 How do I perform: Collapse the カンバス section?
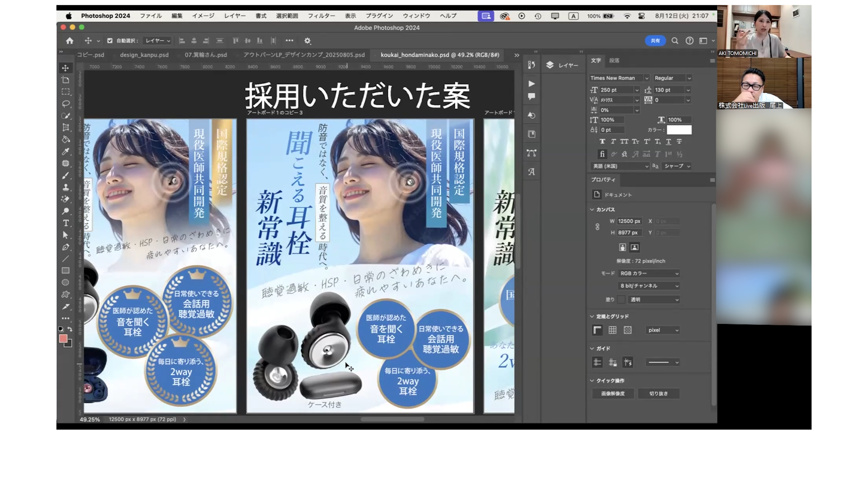pyautogui.click(x=592, y=210)
